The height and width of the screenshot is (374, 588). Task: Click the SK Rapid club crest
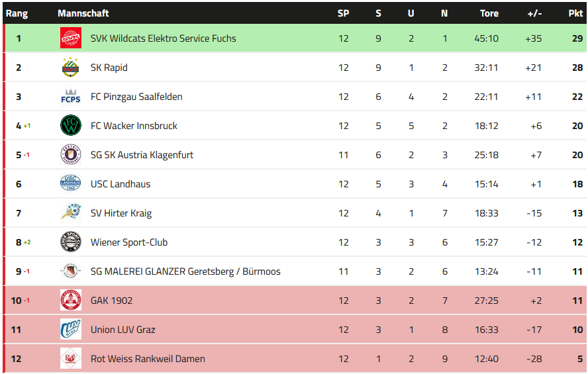coord(71,68)
